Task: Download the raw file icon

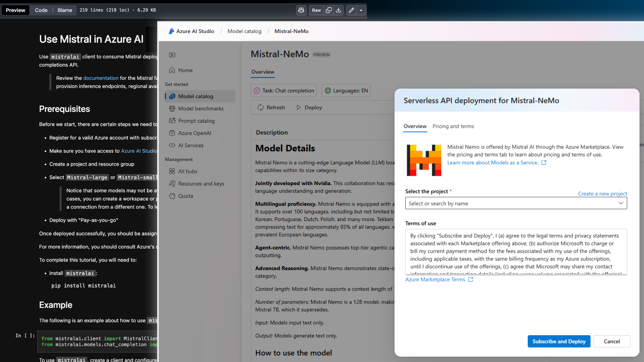Action: click(338, 10)
